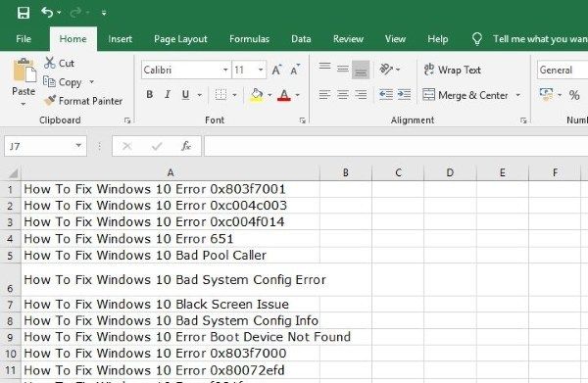Open the Data tab
588x383 pixels.
(x=301, y=39)
